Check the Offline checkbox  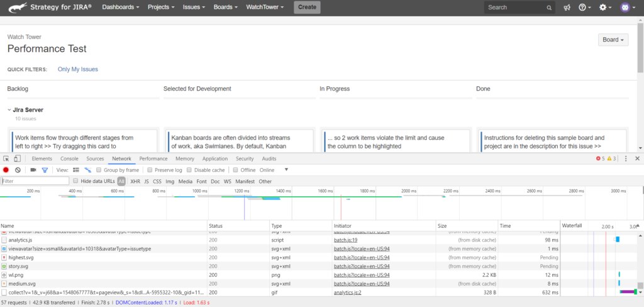click(x=235, y=170)
